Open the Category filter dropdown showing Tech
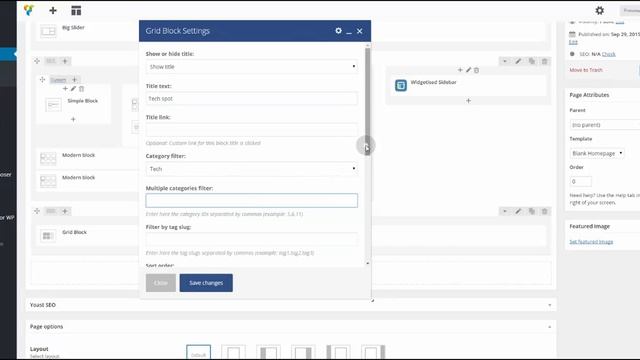This screenshot has height=360, width=640. (x=251, y=169)
